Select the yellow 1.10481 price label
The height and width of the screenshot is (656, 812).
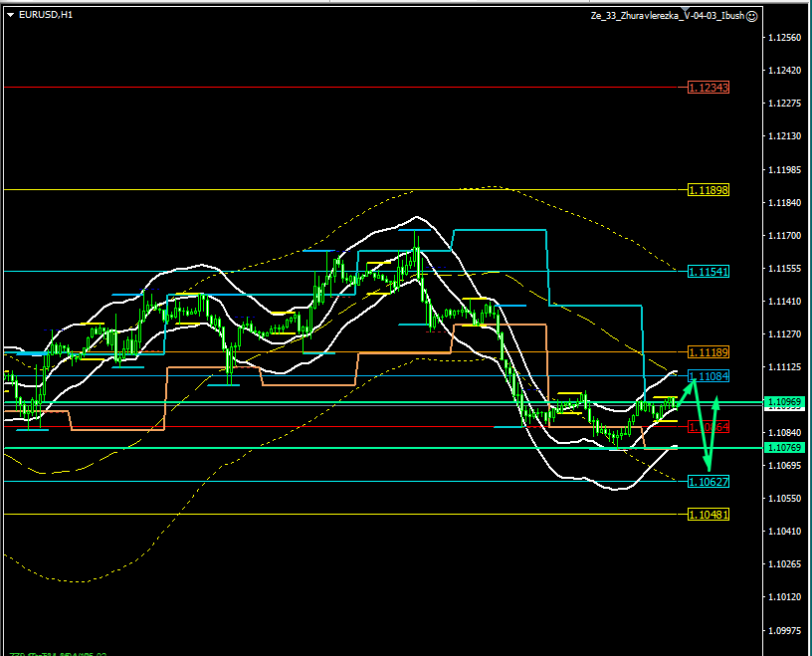pyautogui.click(x=709, y=515)
